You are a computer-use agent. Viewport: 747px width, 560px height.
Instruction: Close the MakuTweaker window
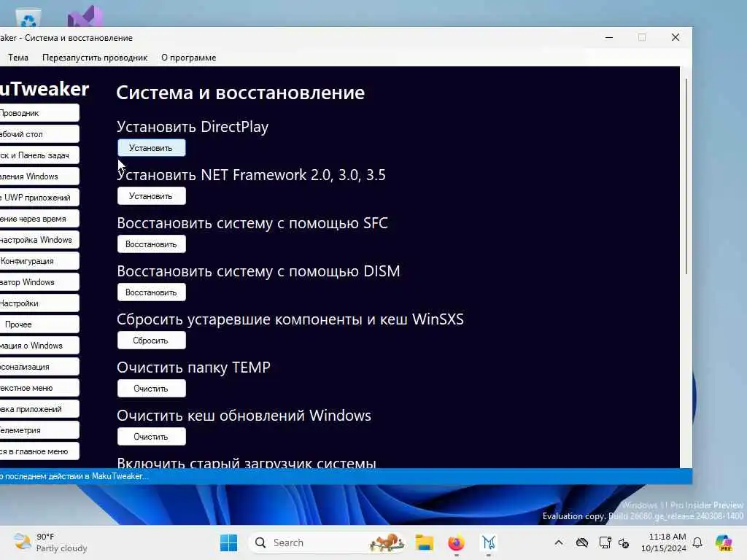tap(676, 37)
